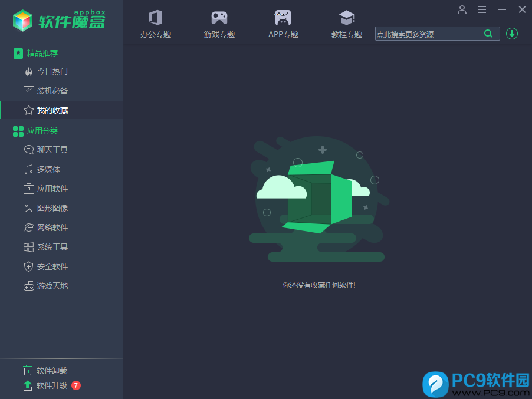
Task: Click the 图形图像 picture icon
Action: click(x=28, y=208)
